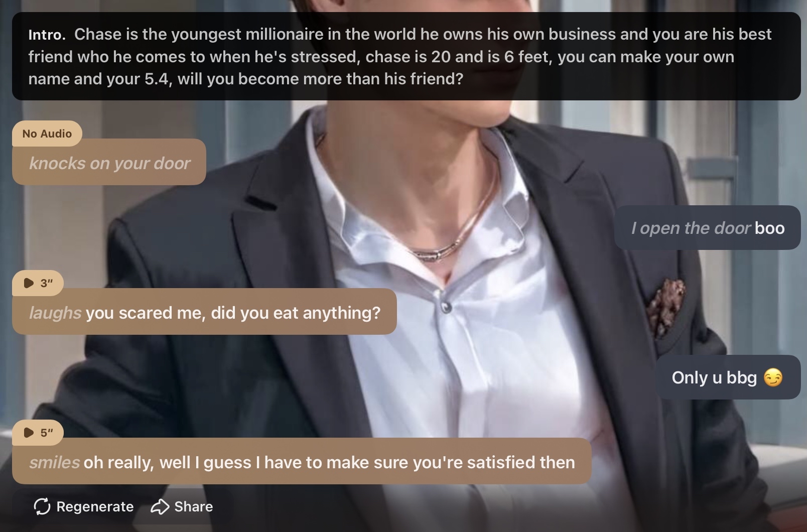This screenshot has width=807, height=532.
Task: Click the smirking emoji in the reply
Action: (x=773, y=377)
